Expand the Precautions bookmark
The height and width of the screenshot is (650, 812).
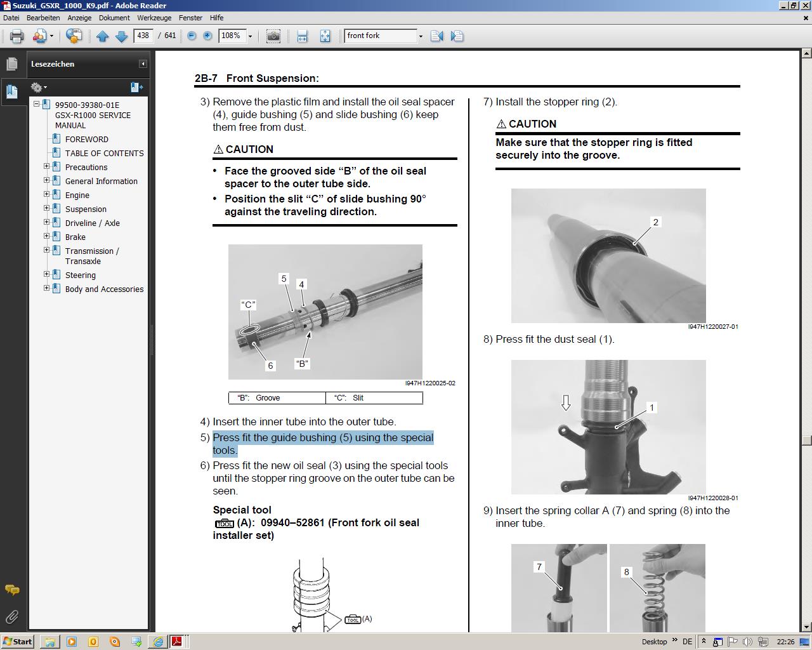pos(46,166)
